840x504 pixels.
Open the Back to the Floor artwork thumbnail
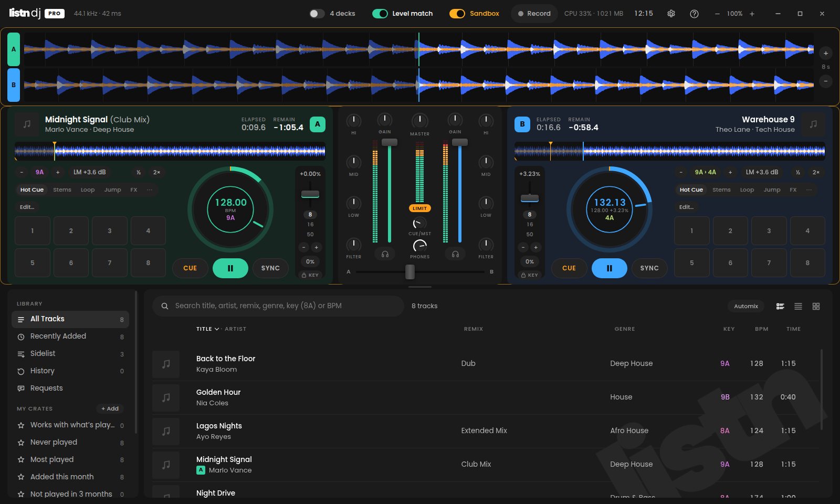click(x=166, y=364)
